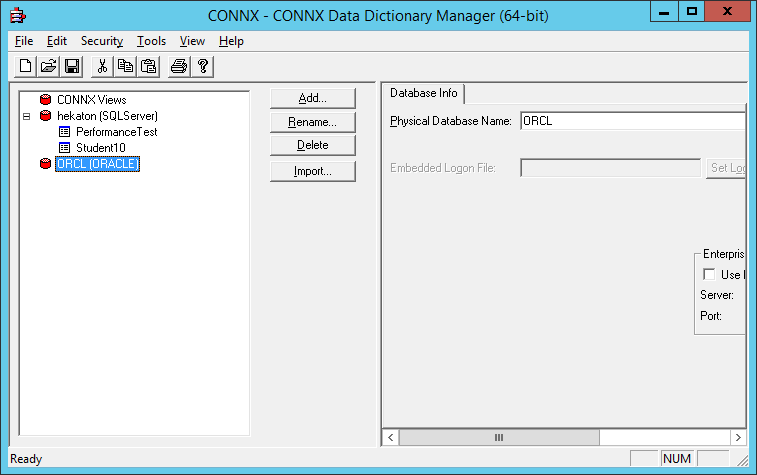Click the Port label
The height and width of the screenshot is (475, 757).
tap(711, 316)
